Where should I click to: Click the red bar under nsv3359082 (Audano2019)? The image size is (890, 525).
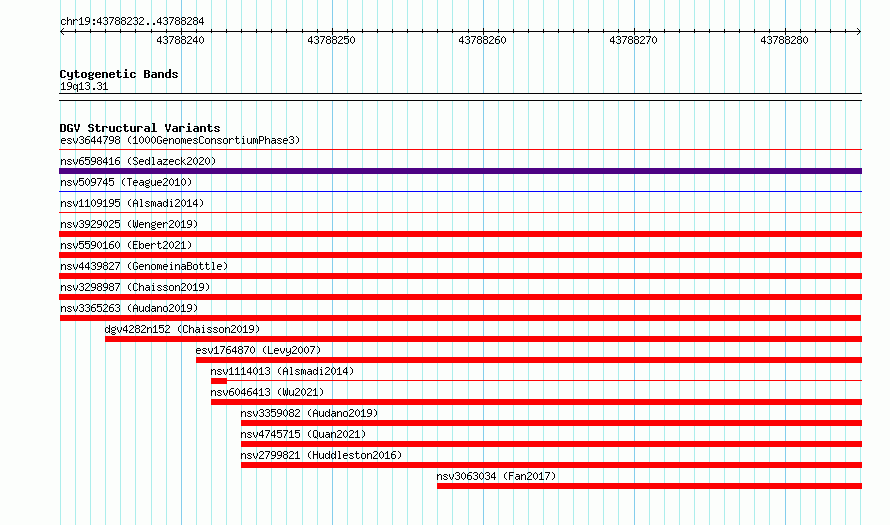[x=551, y=423]
